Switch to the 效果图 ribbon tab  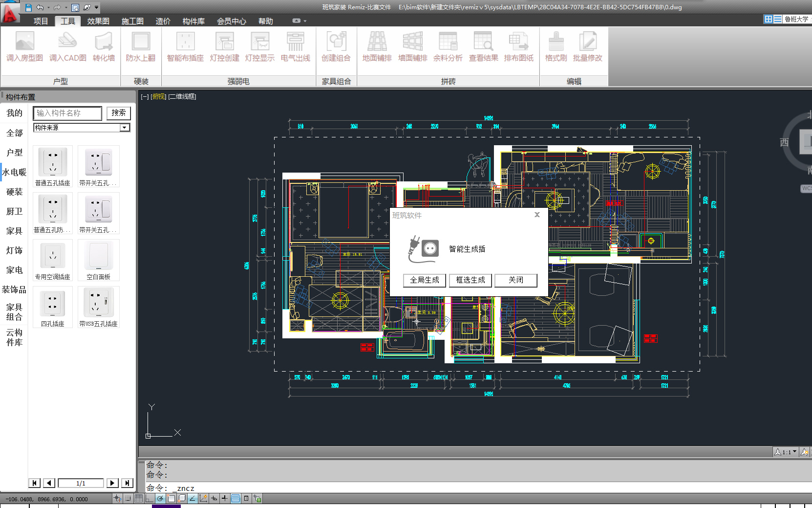pos(98,21)
